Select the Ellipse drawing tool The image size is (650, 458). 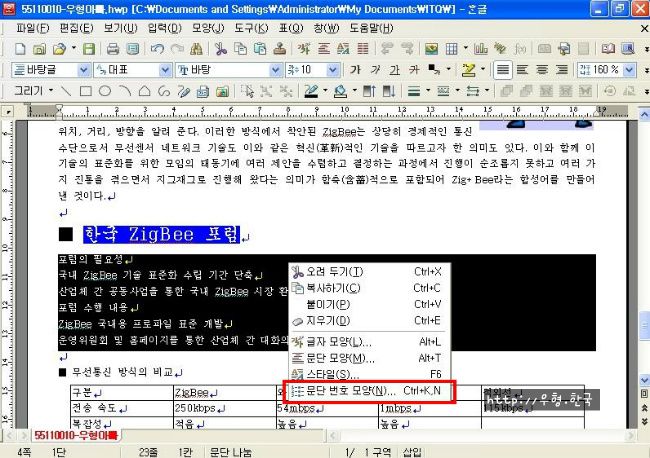[105, 91]
